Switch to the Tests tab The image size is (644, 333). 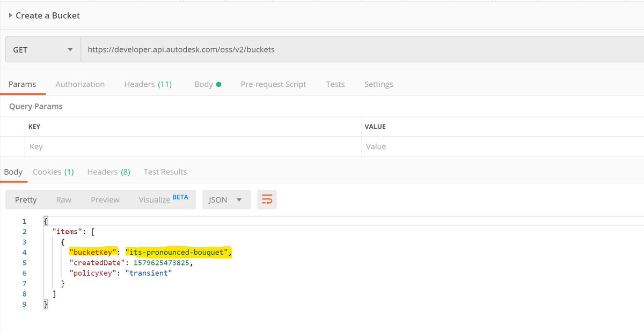click(335, 84)
